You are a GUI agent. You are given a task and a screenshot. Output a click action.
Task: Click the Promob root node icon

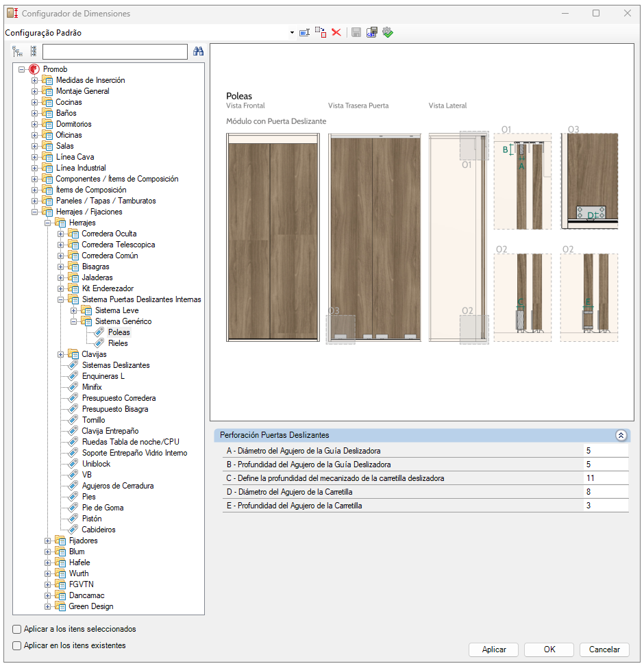point(34,69)
